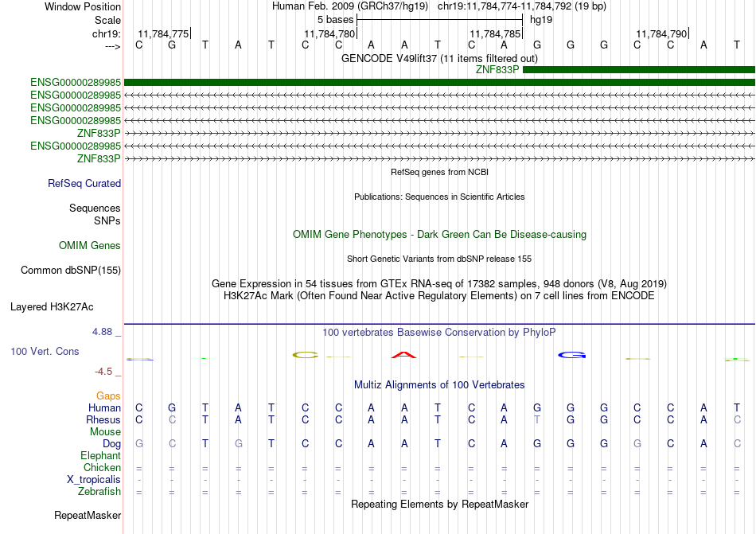The width and height of the screenshot is (756, 534).
Task: Click position marker 11,784,785
Action: pos(496,33)
